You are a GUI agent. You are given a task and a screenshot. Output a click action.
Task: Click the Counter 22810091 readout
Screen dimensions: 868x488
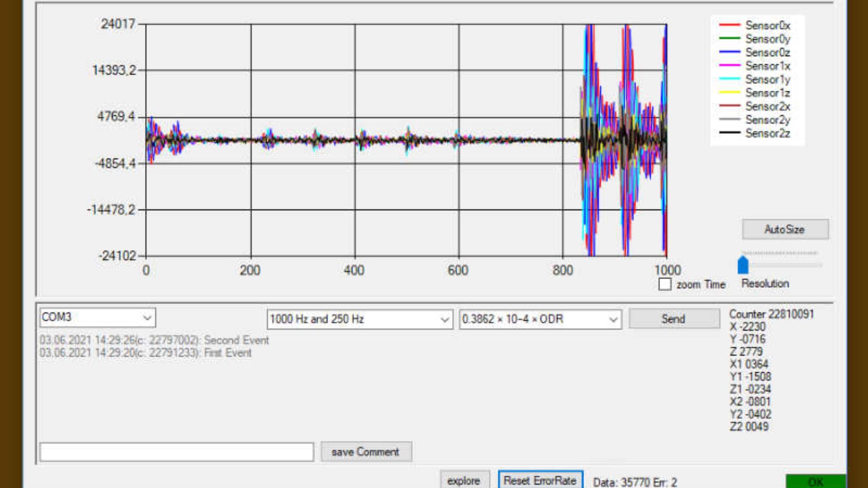pos(771,314)
